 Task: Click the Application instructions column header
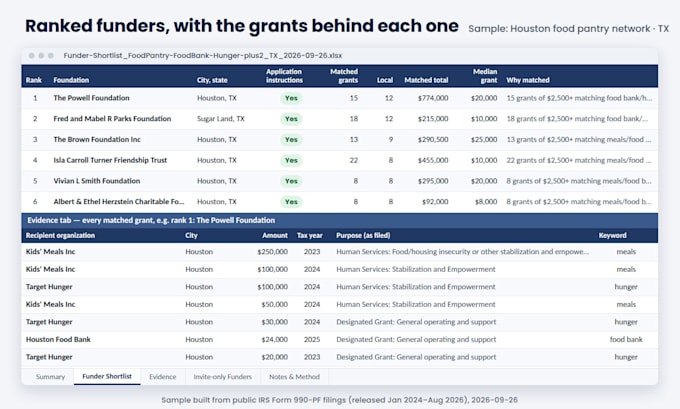(x=284, y=76)
